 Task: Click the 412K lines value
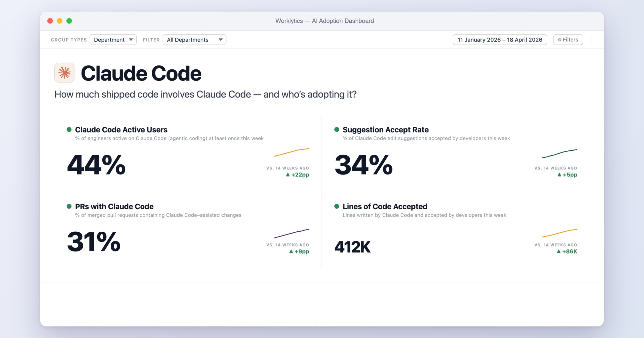pos(352,247)
